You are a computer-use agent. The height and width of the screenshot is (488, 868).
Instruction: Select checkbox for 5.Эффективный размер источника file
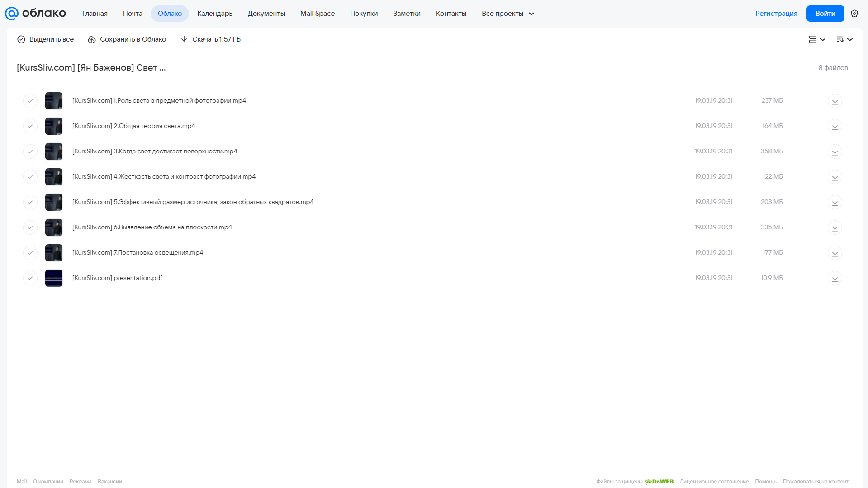click(x=30, y=202)
